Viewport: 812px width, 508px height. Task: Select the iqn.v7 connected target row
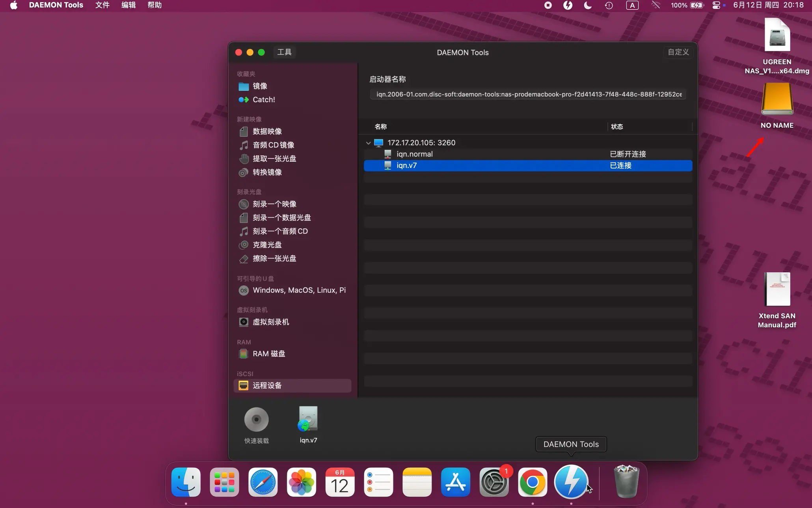pos(528,166)
